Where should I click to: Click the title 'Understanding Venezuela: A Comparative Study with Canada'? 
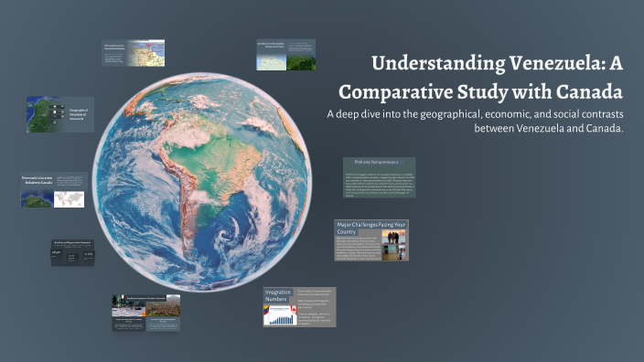pyautogui.click(x=480, y=77)
